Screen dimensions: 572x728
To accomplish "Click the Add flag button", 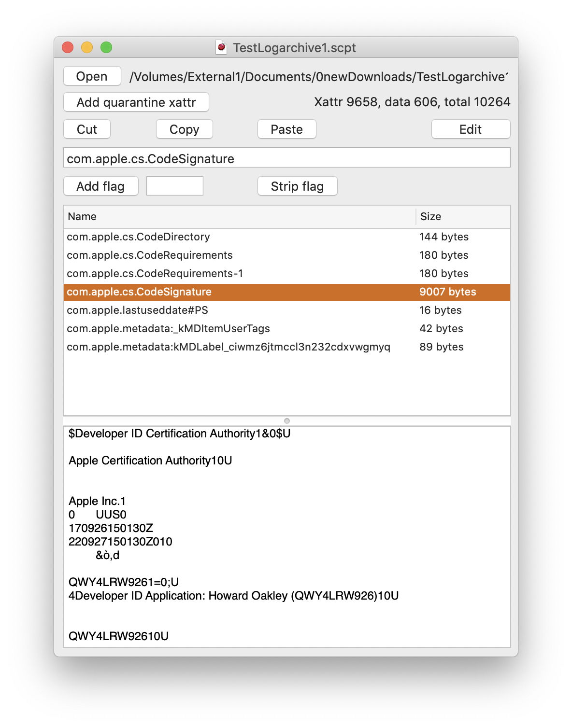I will pos(100,186).
